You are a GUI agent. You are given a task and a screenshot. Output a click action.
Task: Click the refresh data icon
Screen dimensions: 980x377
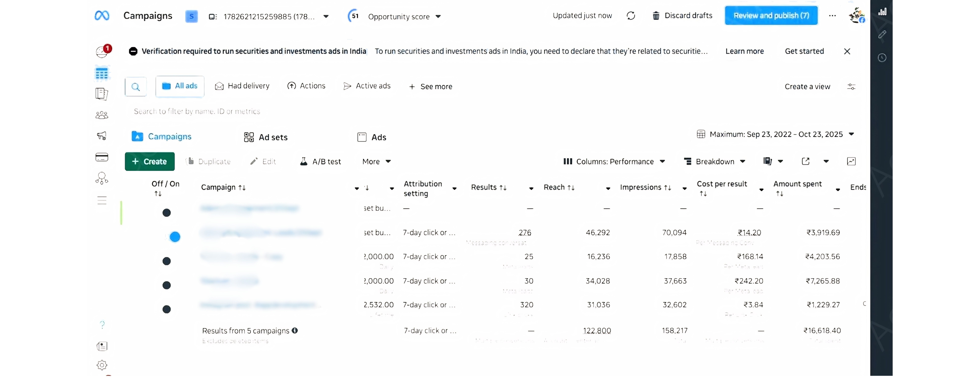[631, 16]
